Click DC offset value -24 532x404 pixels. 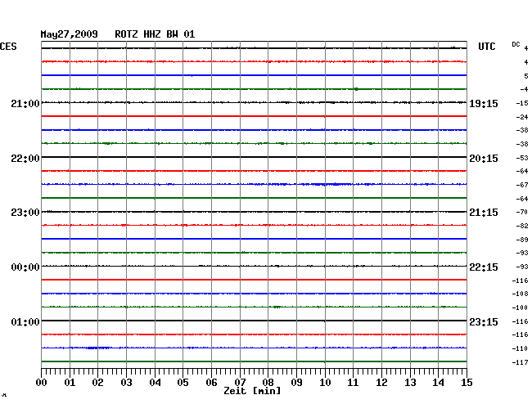tap(522, 117)
